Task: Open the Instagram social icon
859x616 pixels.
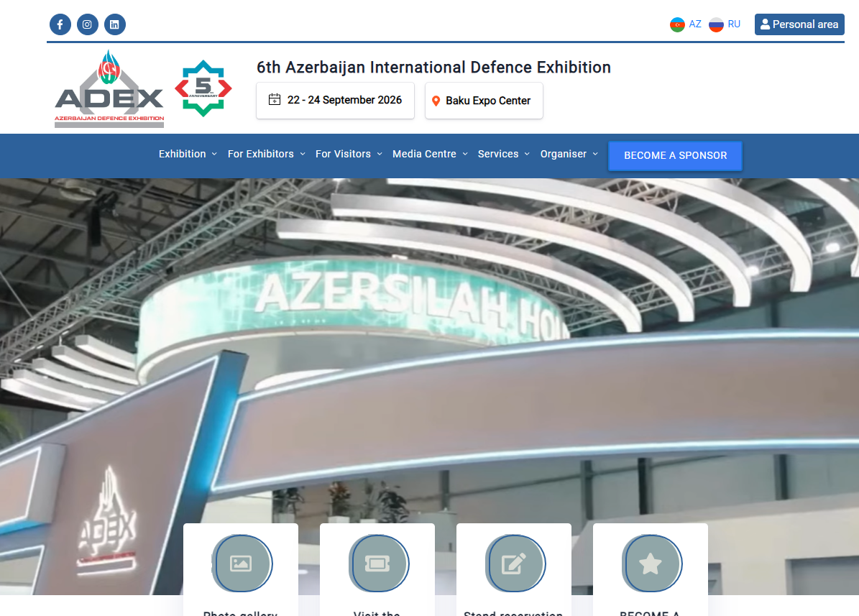Action: [x=88, y=24]
